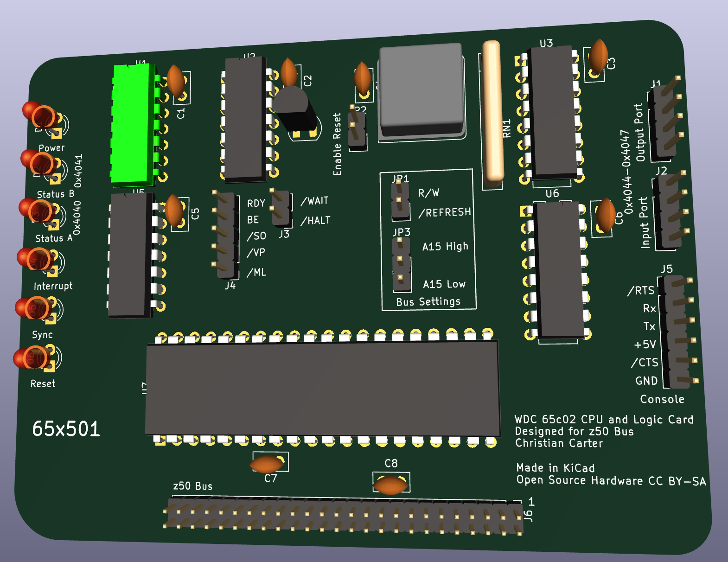Screen dimensions: 728x562
Task: Select the J5 Console pin header
Action: 677,332
